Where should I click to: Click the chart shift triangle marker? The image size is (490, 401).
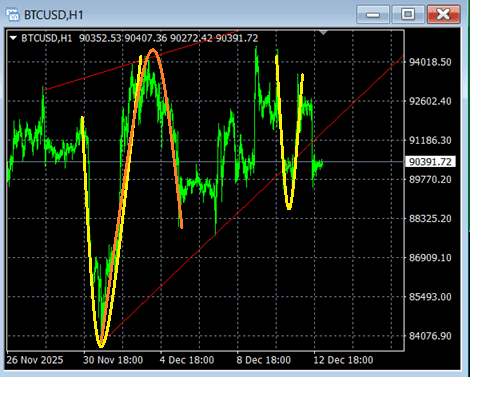[x=323, y=32]
